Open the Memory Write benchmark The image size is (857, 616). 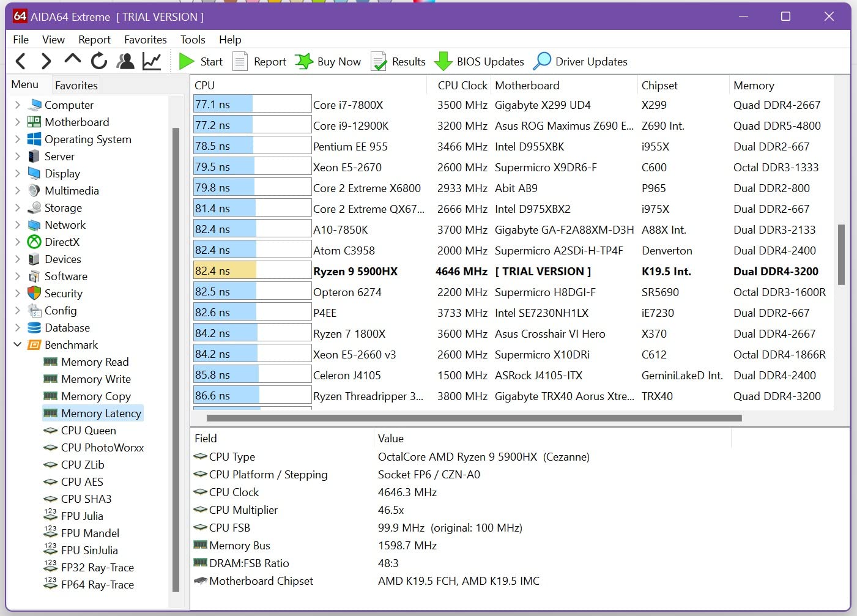tap(87, 379)
